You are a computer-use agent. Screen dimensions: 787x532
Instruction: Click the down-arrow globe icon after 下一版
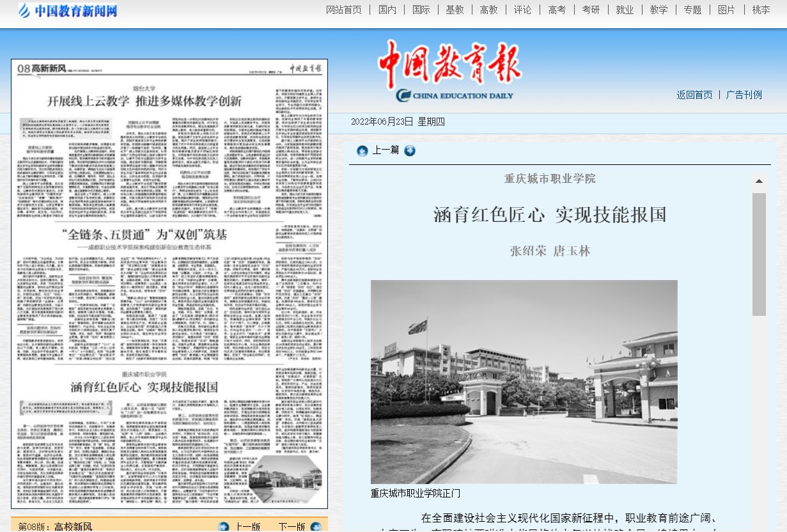tap(316, 526)
